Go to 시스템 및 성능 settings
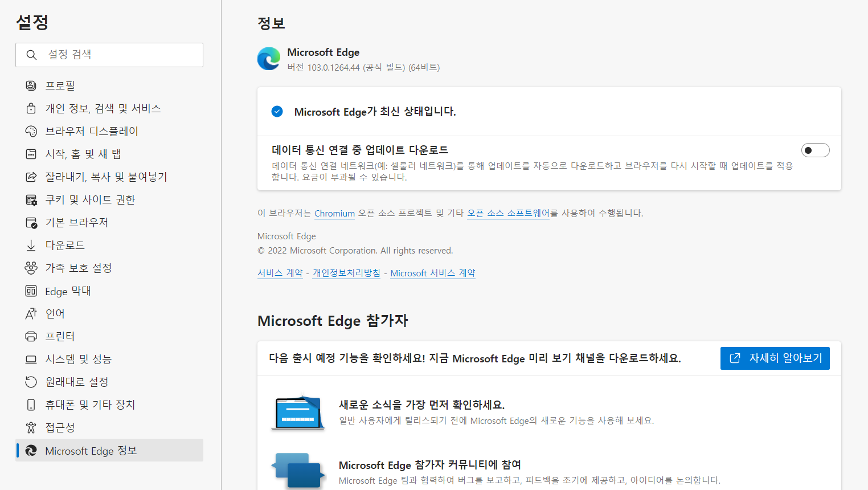The height and width of the screenshot is (490, 868). pyautogui.click(x=109, y=359)
